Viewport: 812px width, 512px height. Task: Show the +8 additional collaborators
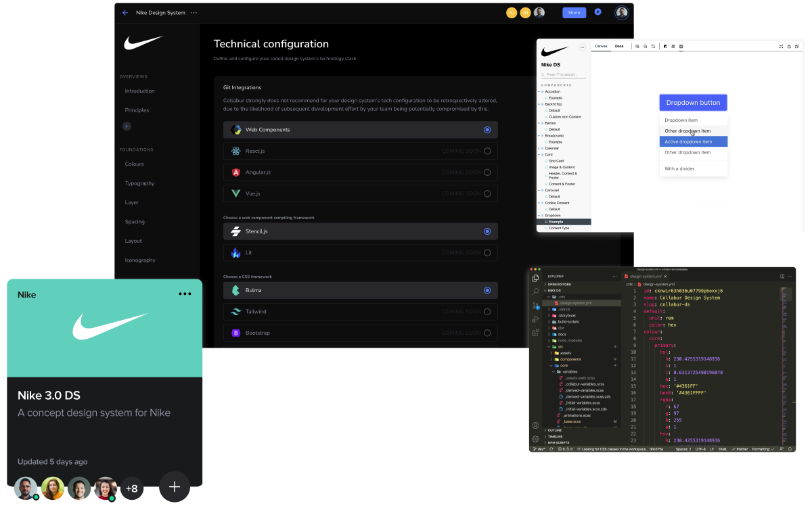(x=132, y=488)
